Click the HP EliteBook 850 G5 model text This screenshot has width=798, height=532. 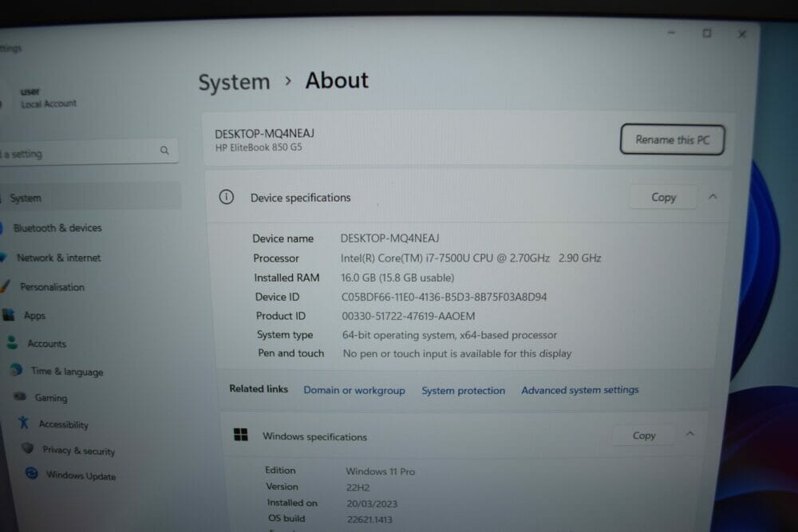tap(259, 148)
